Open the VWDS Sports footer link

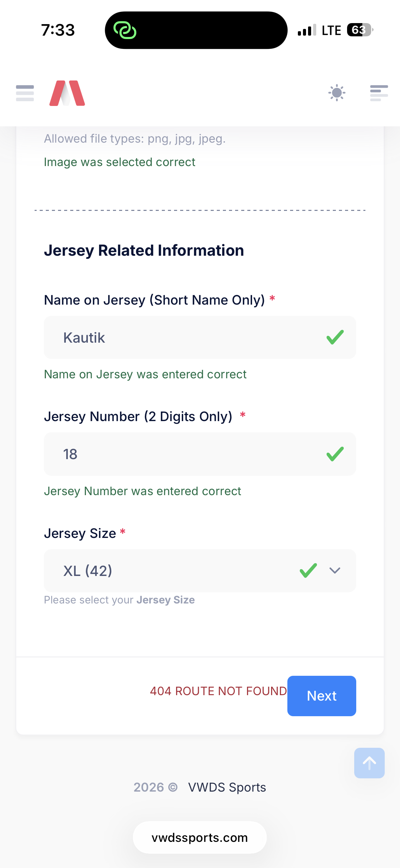(x=227, y=787)
